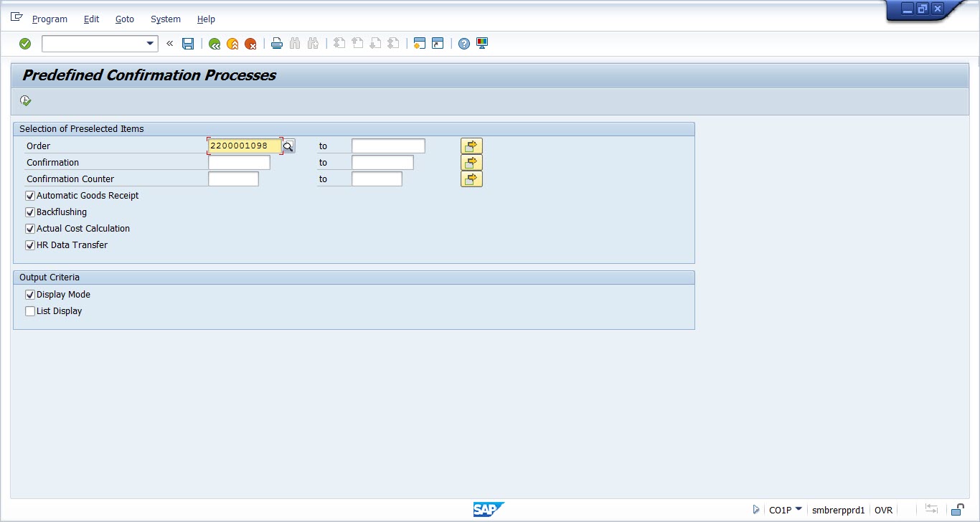Open the CO1P status bar dropdown arrow
This screenshot has width=980, height=522.
point(798,509)
